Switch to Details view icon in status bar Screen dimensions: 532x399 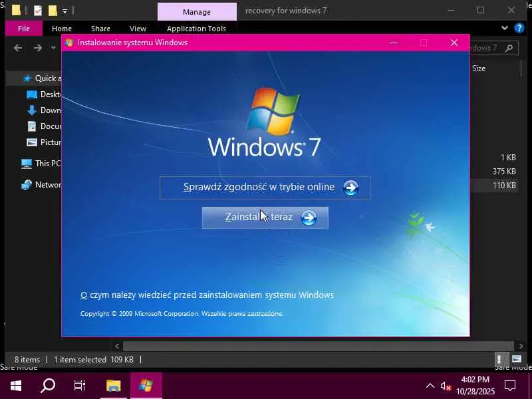coord(501,359)
